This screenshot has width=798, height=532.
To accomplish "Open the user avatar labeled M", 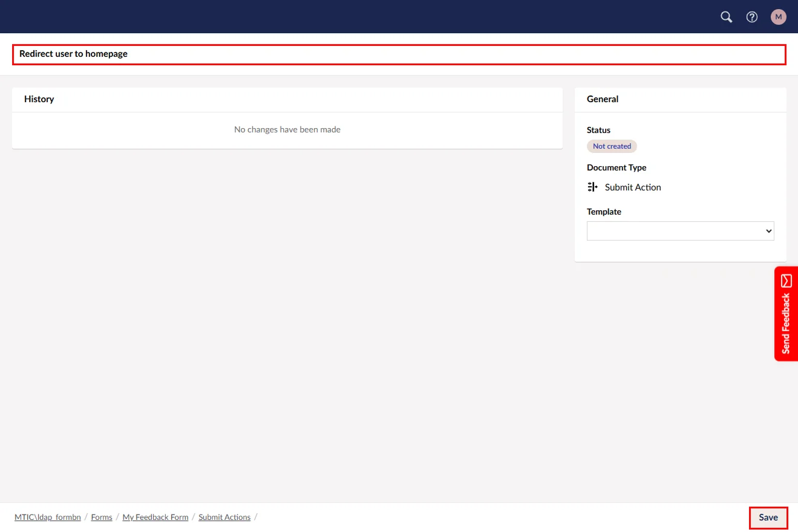I will click(x=778, y=17).
